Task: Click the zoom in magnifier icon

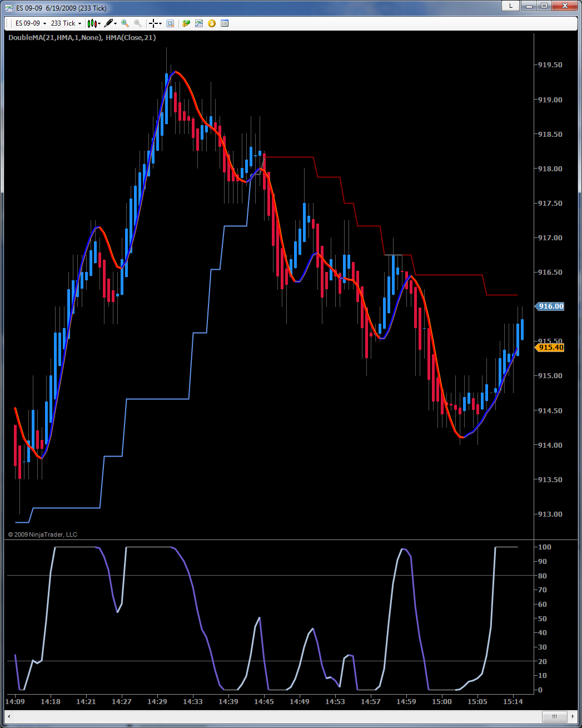Action: [125, 23]
